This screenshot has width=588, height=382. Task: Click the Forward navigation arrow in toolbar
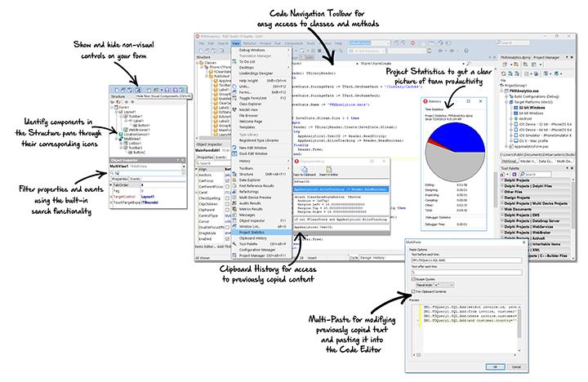452,51
